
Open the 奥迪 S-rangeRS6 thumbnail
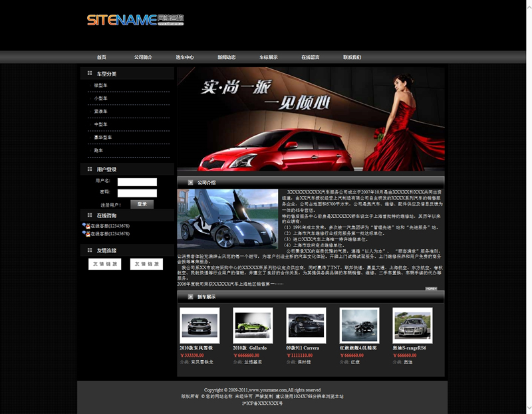coord(412,326)
